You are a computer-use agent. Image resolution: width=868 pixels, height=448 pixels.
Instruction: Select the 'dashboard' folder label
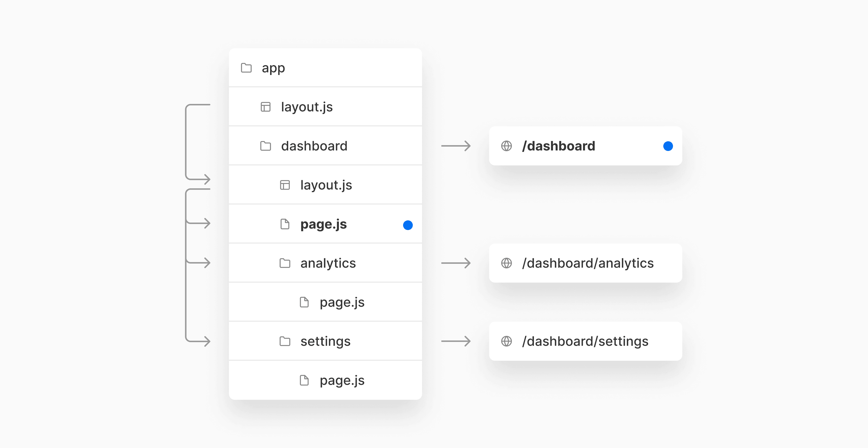click(314, 146)
